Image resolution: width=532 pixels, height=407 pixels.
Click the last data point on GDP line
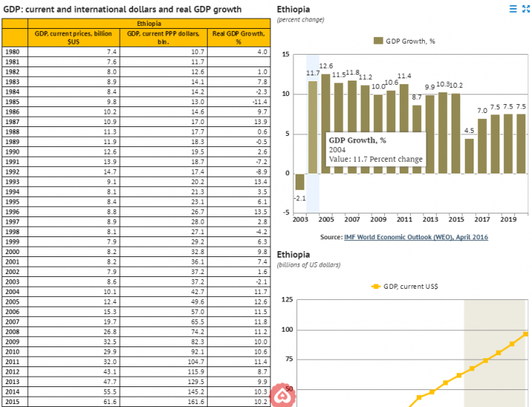(x=525, y=334)
